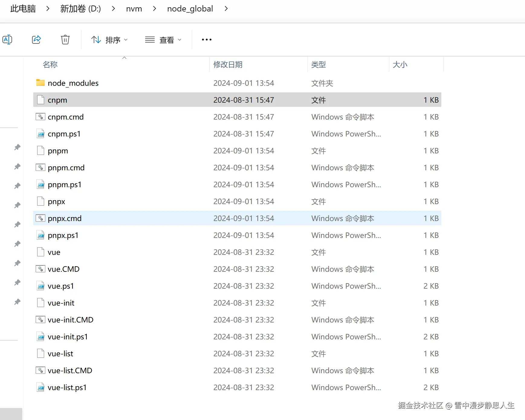Image resolution: width=525 pixels, height=420 pixels.
Task: Click the pnpx.cmd file name
Action: (65, 218)
